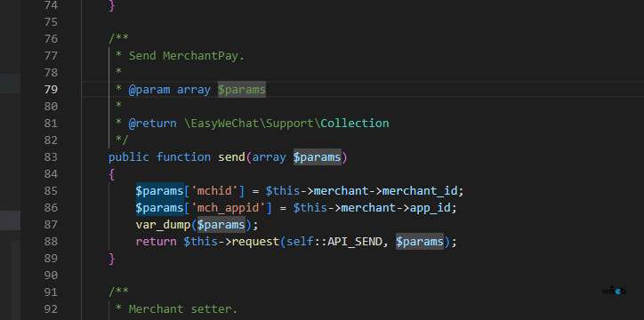
Task: Click the 'return' keyword on line 88
Action: (x=156, y=241)
